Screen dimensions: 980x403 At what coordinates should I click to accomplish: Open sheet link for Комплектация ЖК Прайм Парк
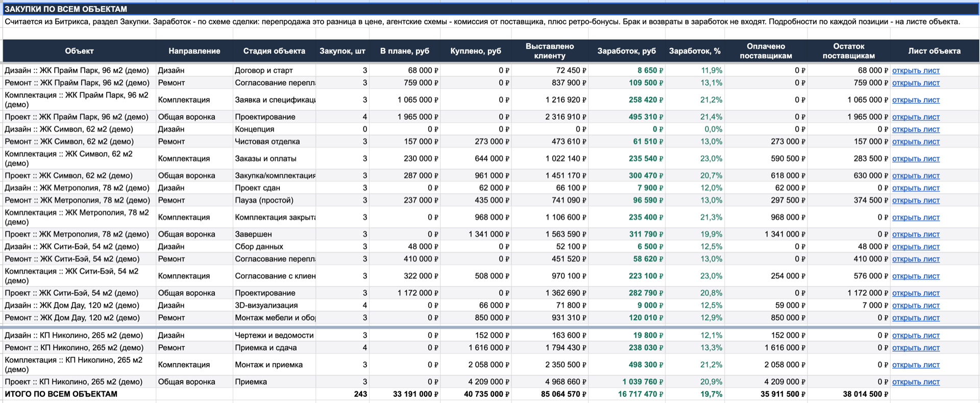[916, 100]
